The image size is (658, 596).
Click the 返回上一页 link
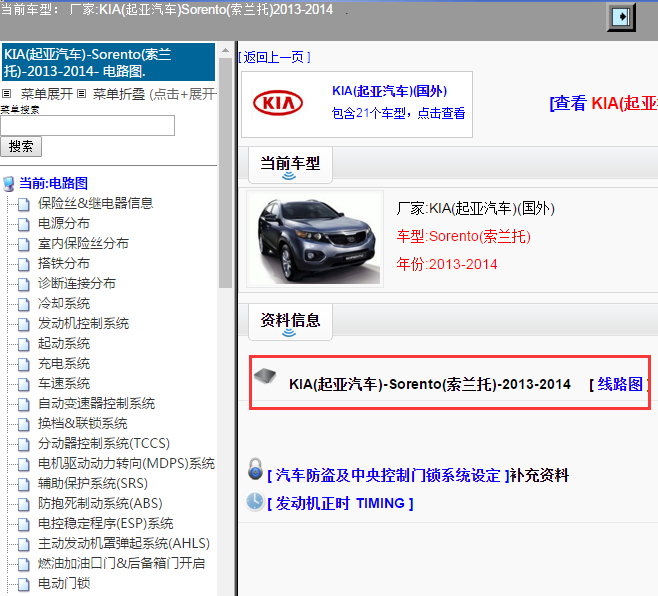[274, 57]
